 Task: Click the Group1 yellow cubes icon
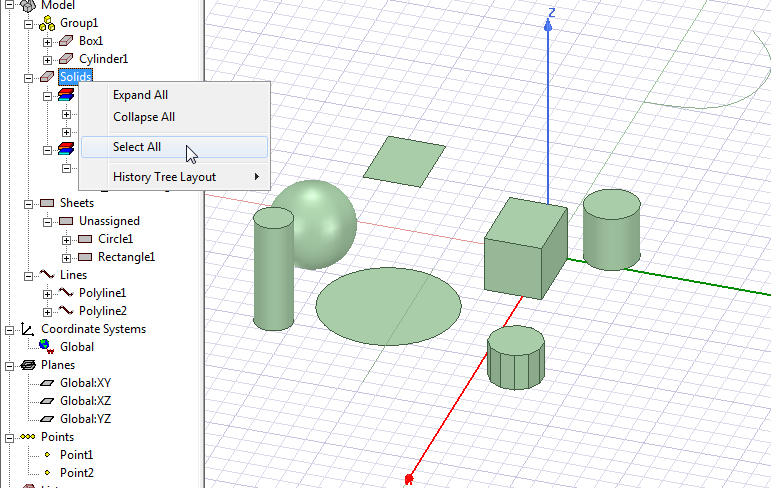[x=46, y=23]
